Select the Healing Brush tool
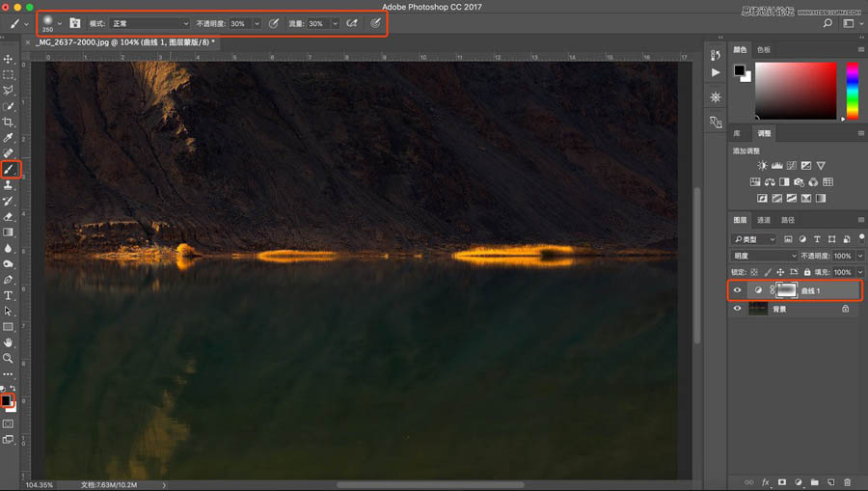The width and height of the screenshot is (868, 491). [9, 153]
